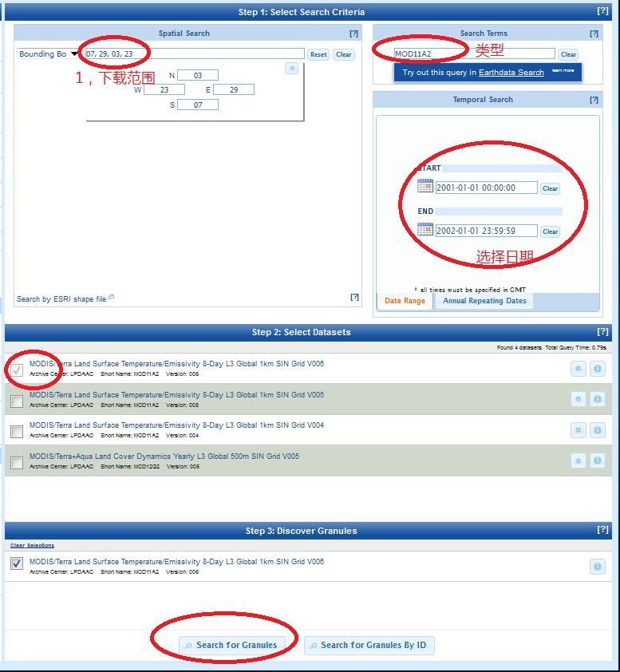This screenshot has height=672, width=620.
Task: Select the MOD11A2 V005 dataset checkbox
Action: click(x=17, y=401)
